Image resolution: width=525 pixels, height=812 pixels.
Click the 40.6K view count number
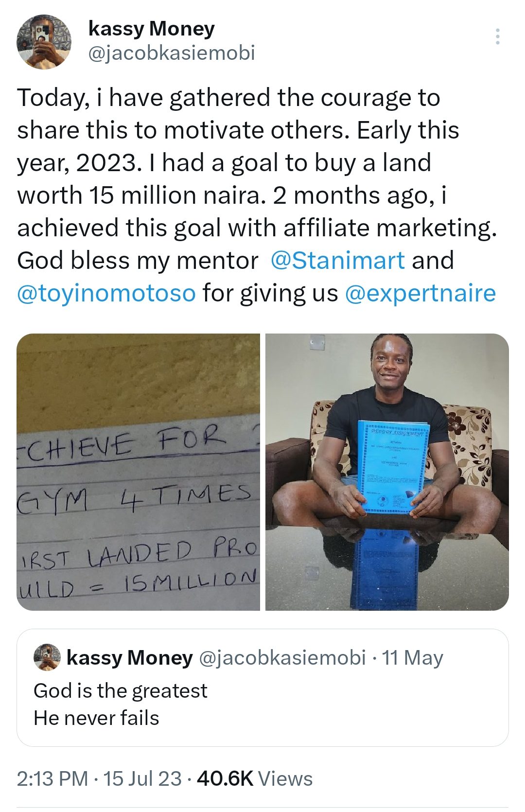tap(225, 779)
